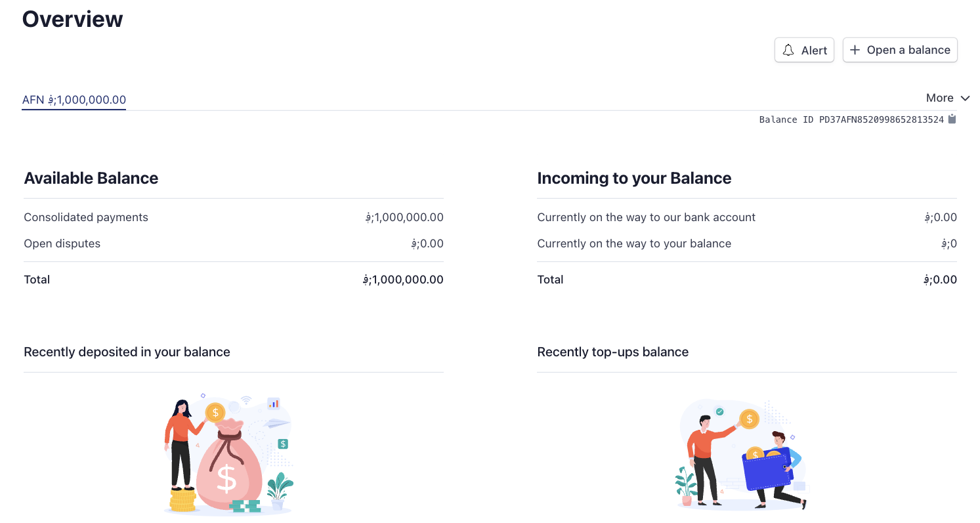
Task: Click the Balance ID PD37AFN8520998652813524 text
Action: pos(851,119)
